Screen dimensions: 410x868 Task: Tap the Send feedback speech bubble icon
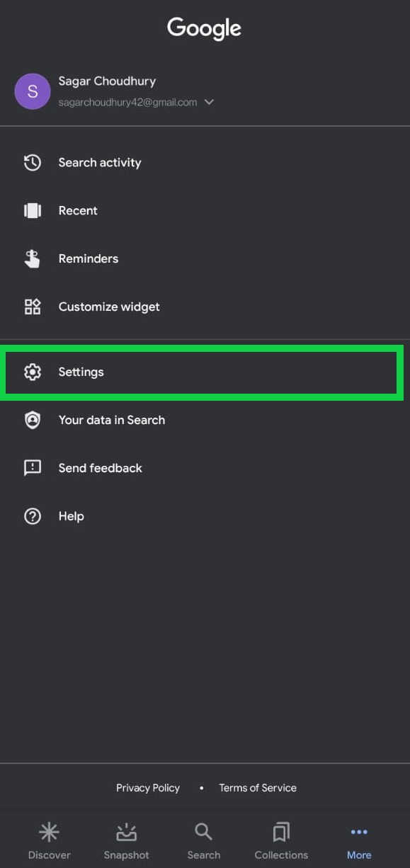(x=33, y=468)
